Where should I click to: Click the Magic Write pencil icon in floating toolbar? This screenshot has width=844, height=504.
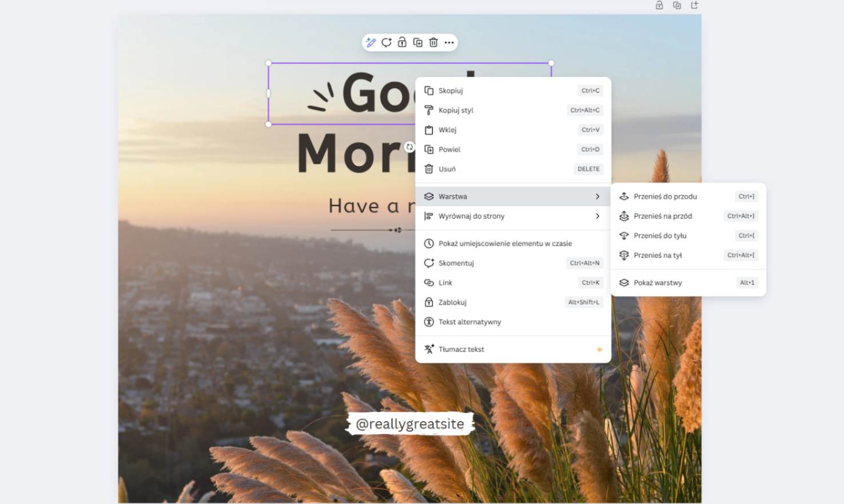[371, 42]
